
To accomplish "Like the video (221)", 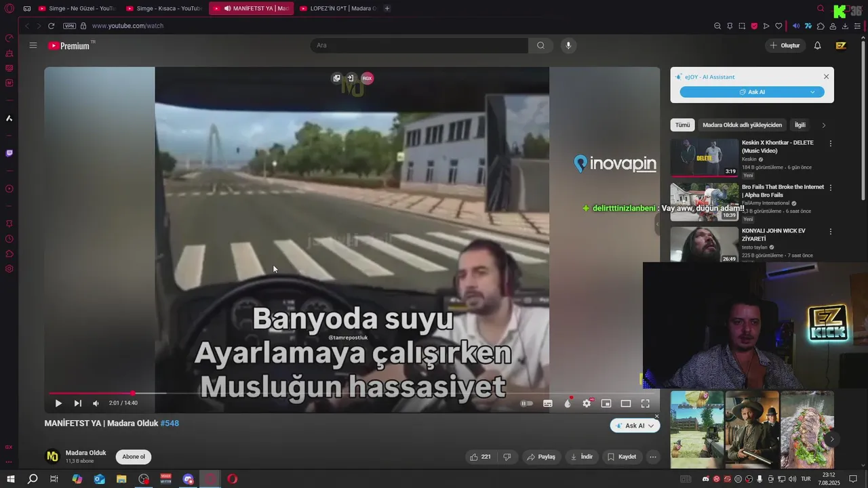I will [x=480, y=457].
